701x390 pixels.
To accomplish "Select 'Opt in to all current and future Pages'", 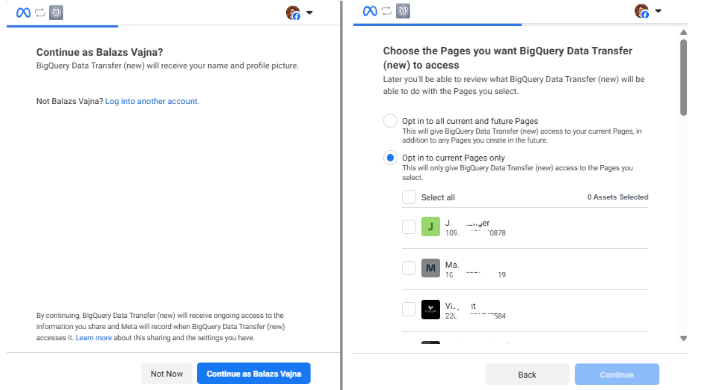I will pos(390,121).
